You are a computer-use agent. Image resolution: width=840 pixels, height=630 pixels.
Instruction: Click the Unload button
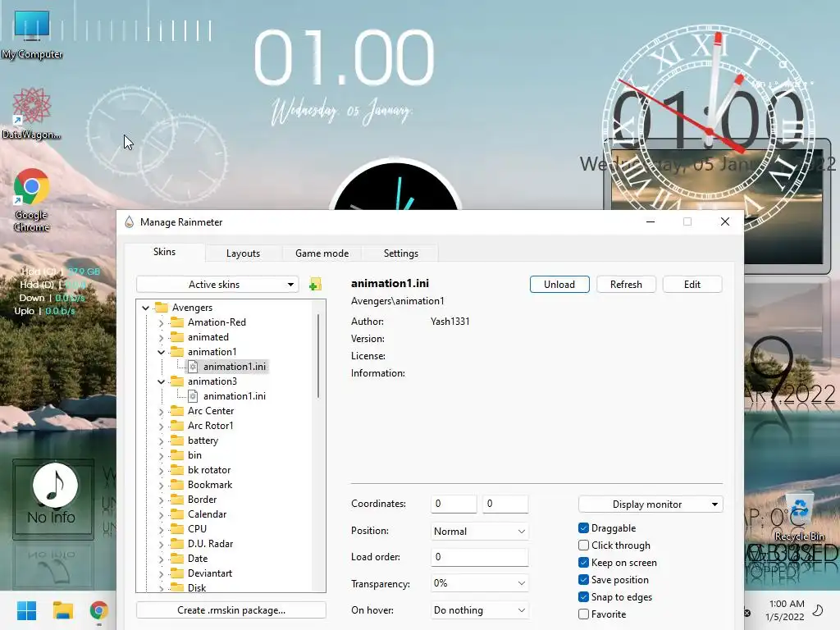pyautogui.click(x=559, y=285)
